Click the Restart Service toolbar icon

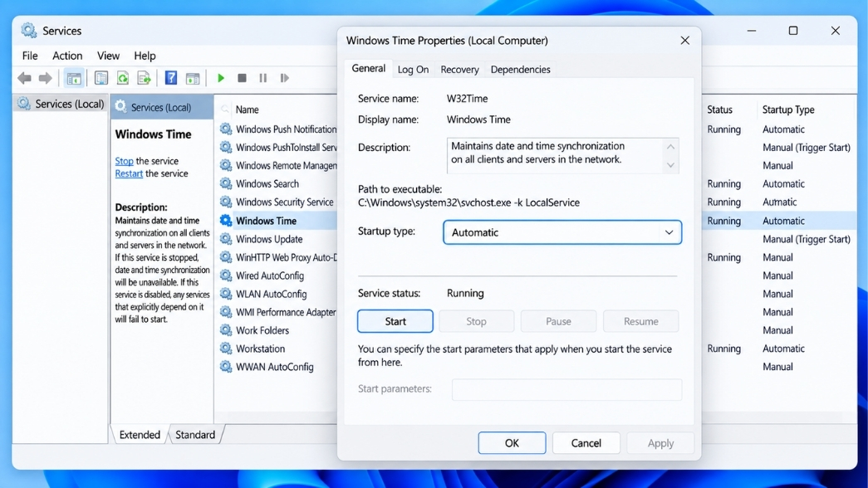pyautogui.click(x=285, y=78)
